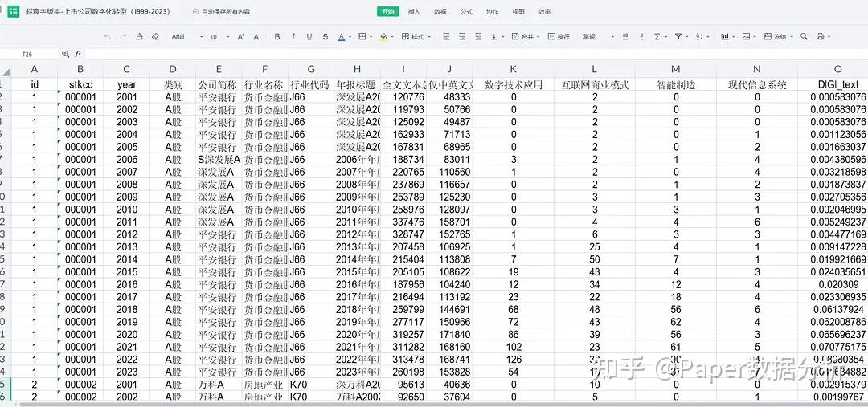This screenshot has width=868, height=407.
Task: Click the format painter icon
Action: (139, 36)
